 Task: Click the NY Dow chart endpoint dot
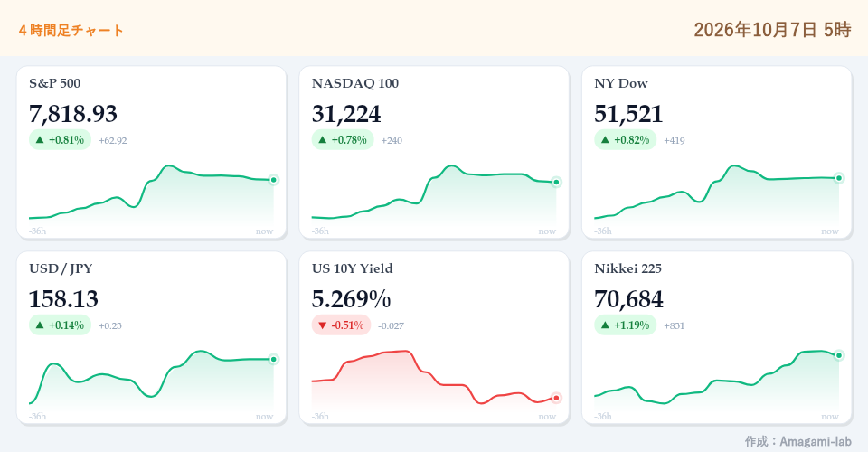point(839,178)
